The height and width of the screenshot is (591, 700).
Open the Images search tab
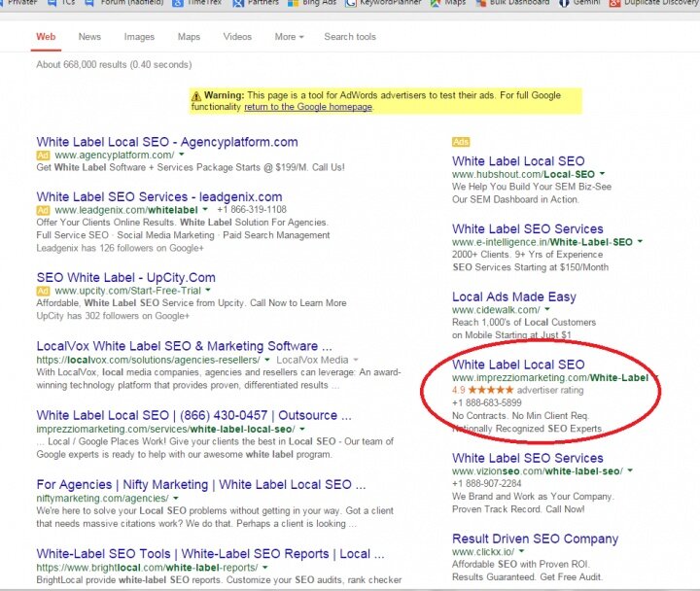coord(139,37)
